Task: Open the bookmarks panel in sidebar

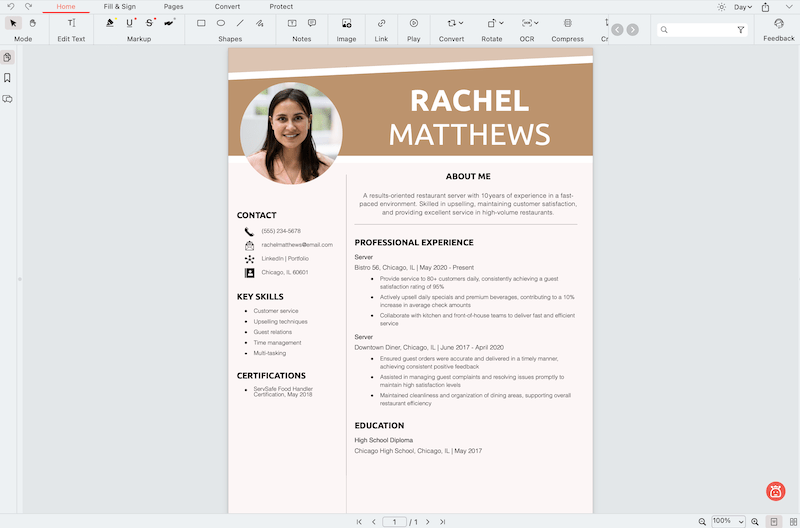Action: coord(7,78)
